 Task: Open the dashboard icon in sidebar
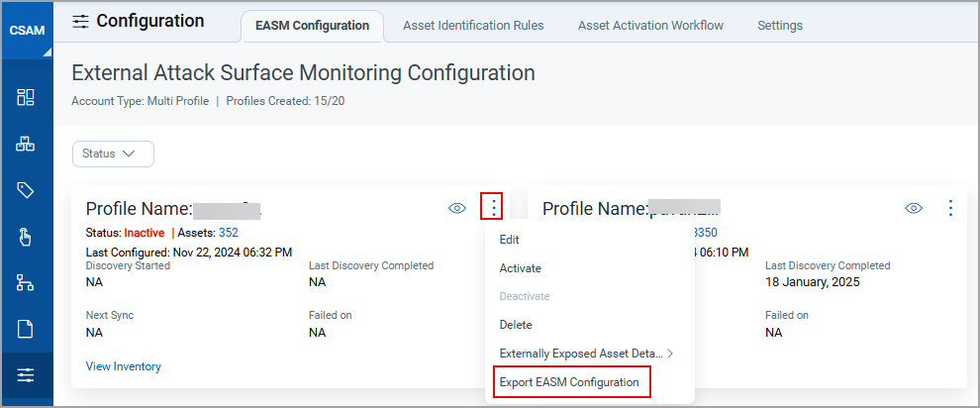click(26, 97)
